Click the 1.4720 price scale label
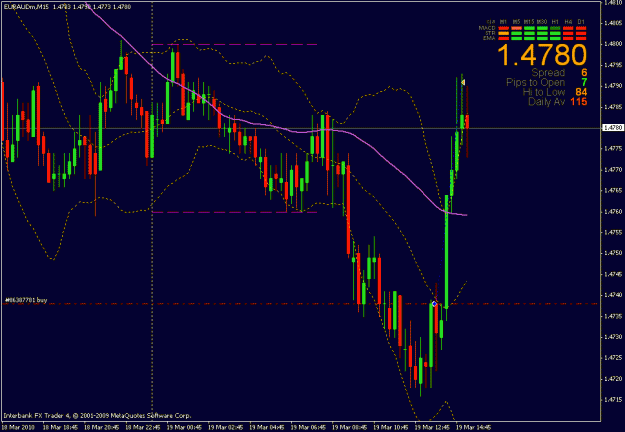This screenshot has width=625, height=432. point(613,379)
